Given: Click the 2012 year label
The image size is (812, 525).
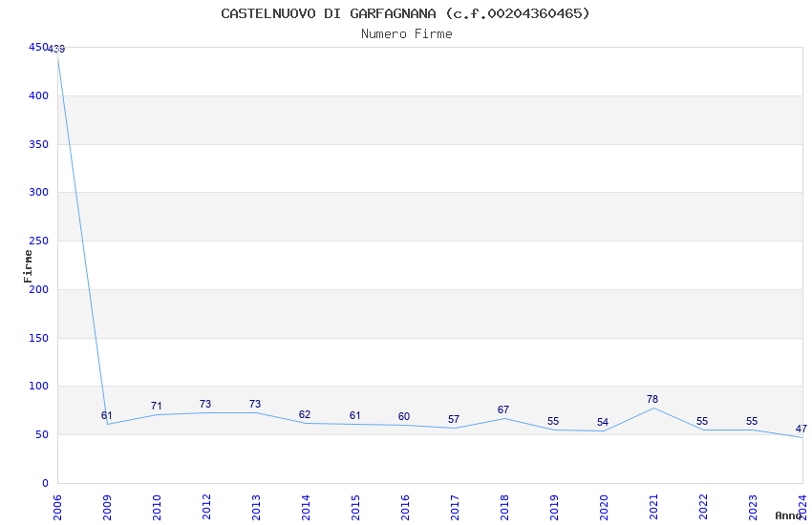Looking at the screenshot, I should pos(206,507).
